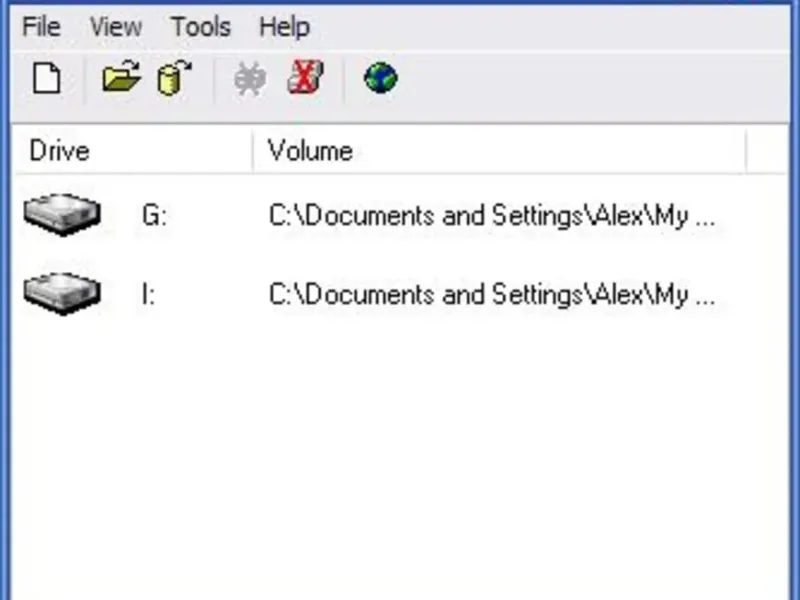Click the New blank document icon
The height and width of the screenshot is (600, 800).
pos(46,79)
